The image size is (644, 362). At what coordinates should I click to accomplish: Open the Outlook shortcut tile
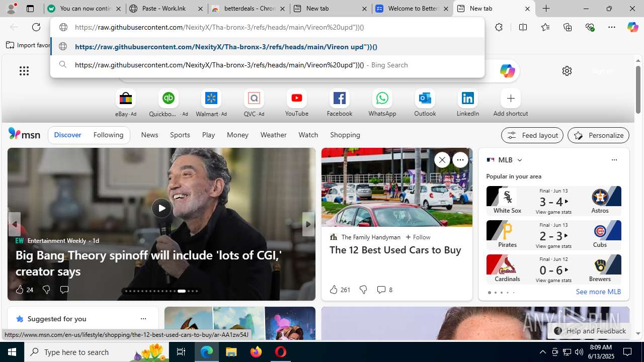click(425, 104)
